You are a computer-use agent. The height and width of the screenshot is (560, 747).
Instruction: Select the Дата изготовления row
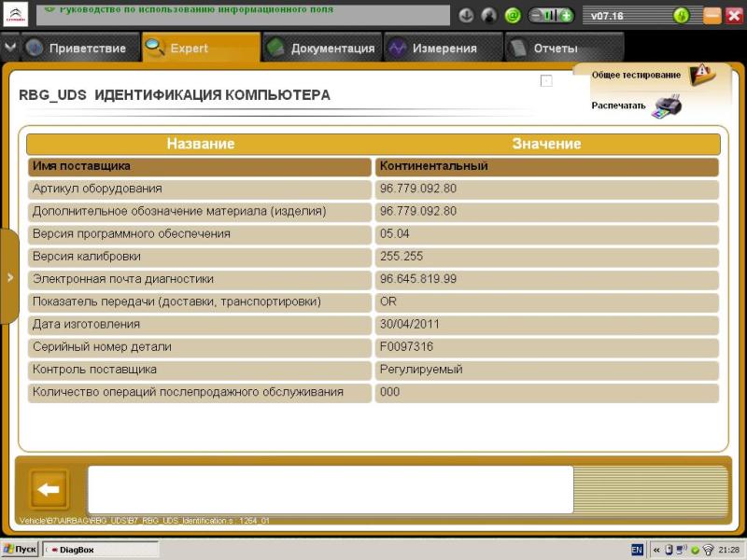pos(373,325)
